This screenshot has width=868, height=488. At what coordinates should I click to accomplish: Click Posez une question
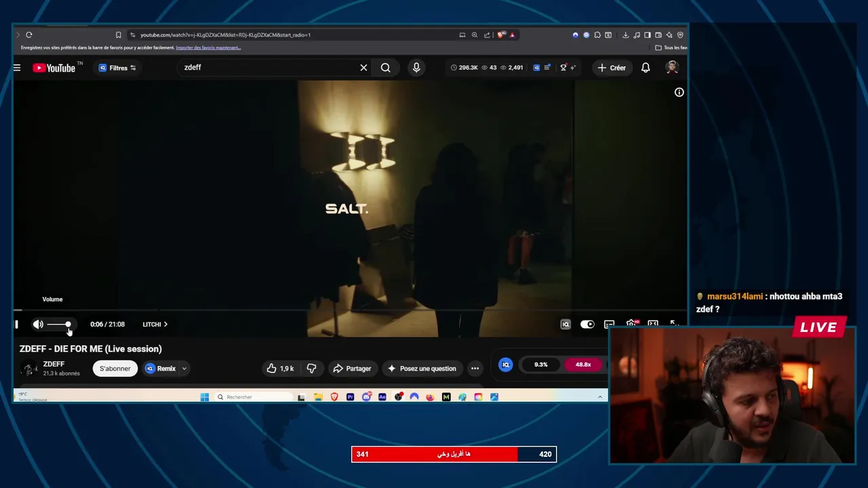click(x=421, y=369)
